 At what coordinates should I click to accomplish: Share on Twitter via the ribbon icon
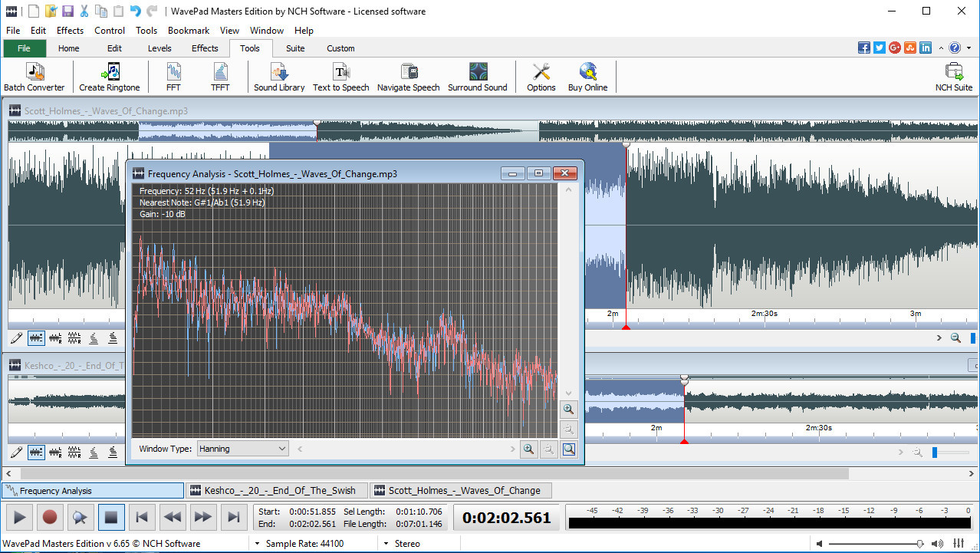pyautogui.click(x=880, y=48)
